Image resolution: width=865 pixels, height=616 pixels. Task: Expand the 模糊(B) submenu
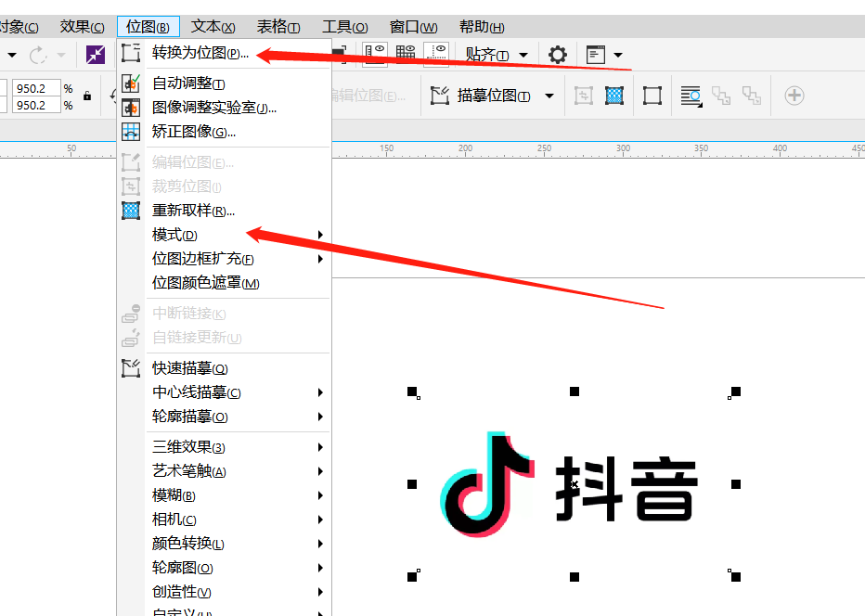(x=225, y=495)
